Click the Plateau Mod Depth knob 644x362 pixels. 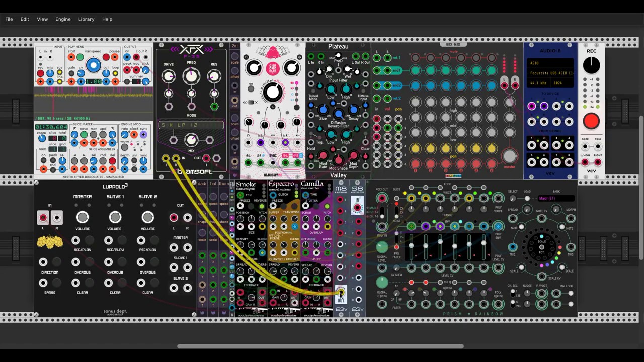click(x=353, y=156)
